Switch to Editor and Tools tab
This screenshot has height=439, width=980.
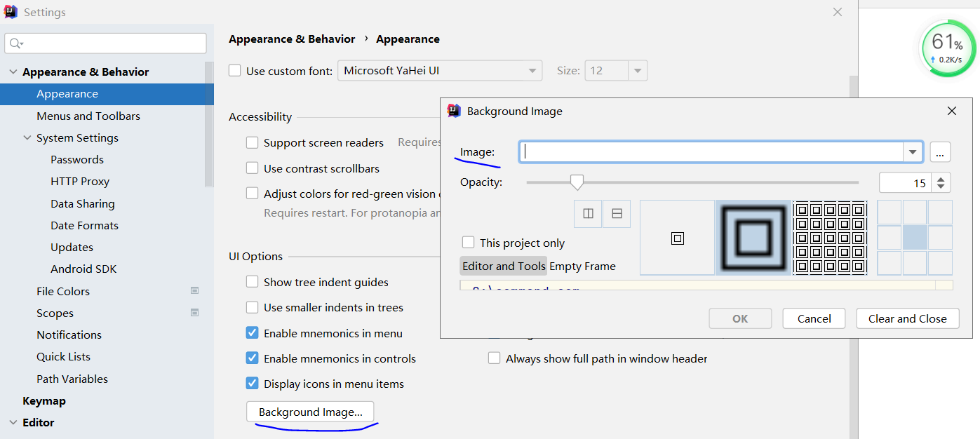click(x=504, y=266)
